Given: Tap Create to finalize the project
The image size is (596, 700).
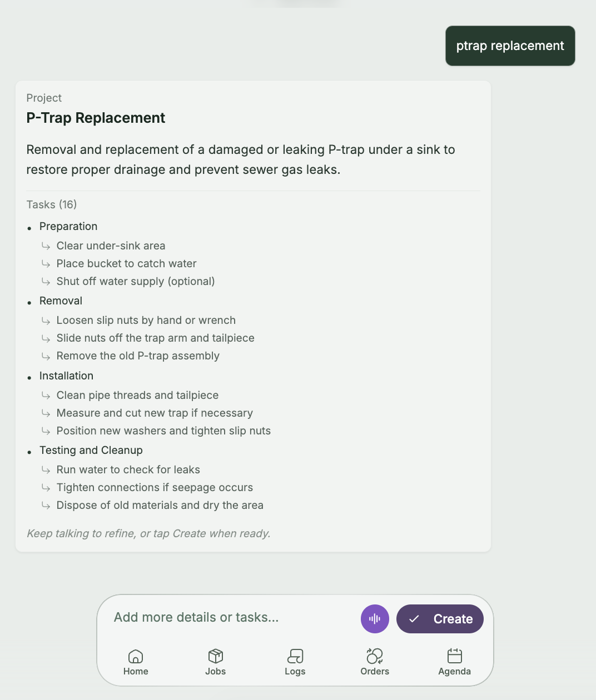Looking at the screenshot, I should coord(440,618).
